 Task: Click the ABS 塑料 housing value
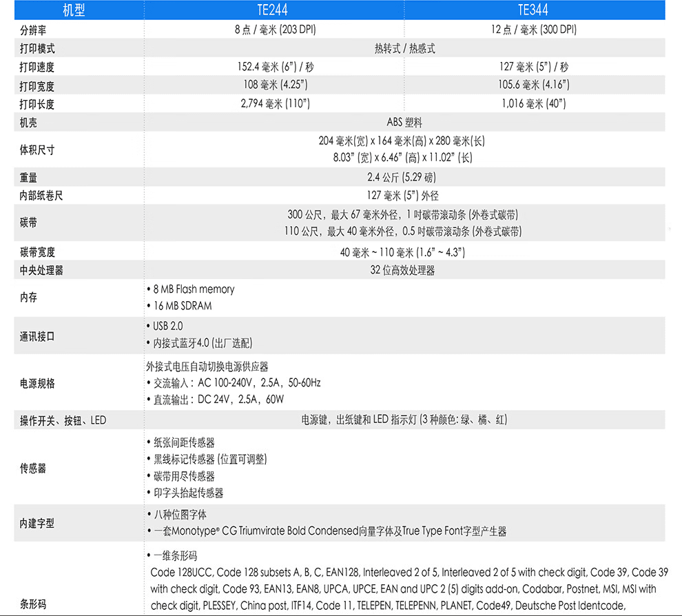404,123
